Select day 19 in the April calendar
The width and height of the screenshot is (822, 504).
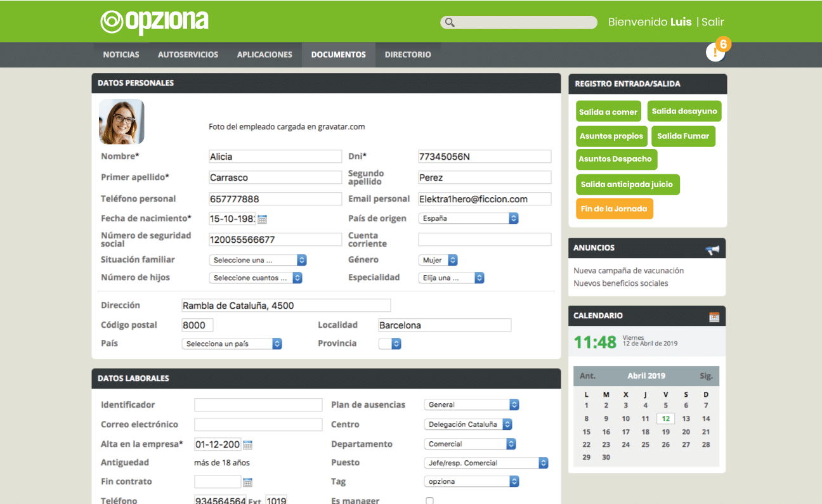click(665, 432)
